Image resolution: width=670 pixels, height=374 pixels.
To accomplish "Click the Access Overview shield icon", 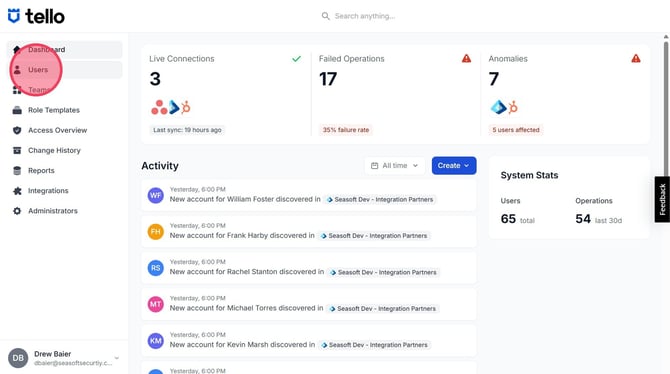I will [17, 130].
